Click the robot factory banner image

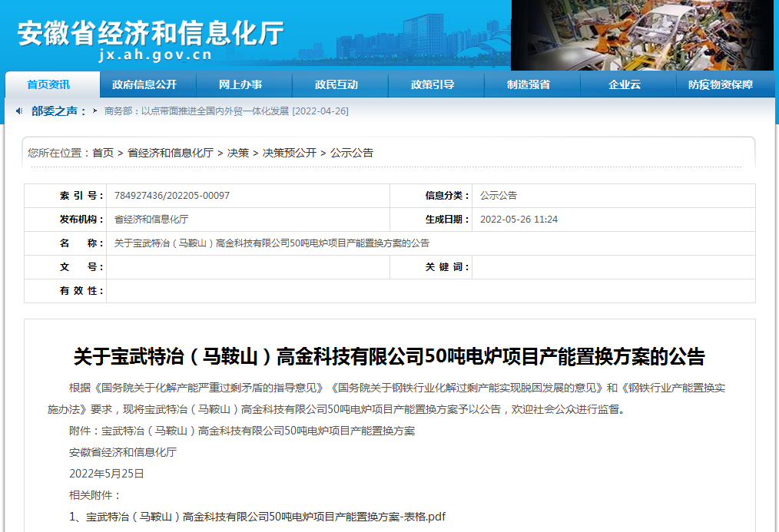pyautogui.click(x=644, y=35)
